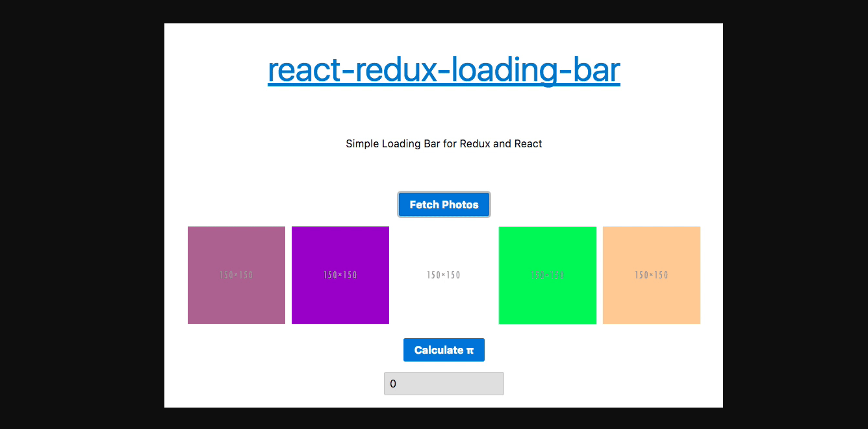Select the first colored photo placeholder
This screenshot has height=429, width=868.
click(236, 275)
